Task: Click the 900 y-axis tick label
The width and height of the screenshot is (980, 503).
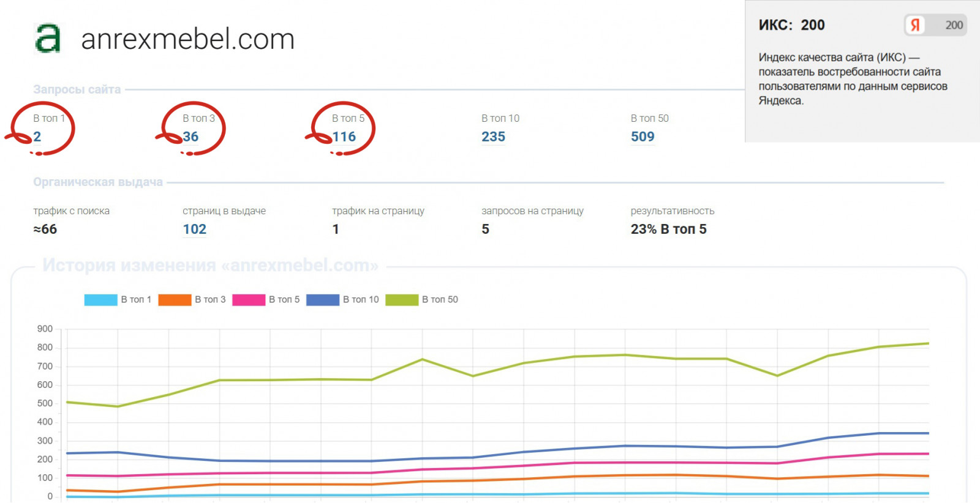Action: [45, 329]
